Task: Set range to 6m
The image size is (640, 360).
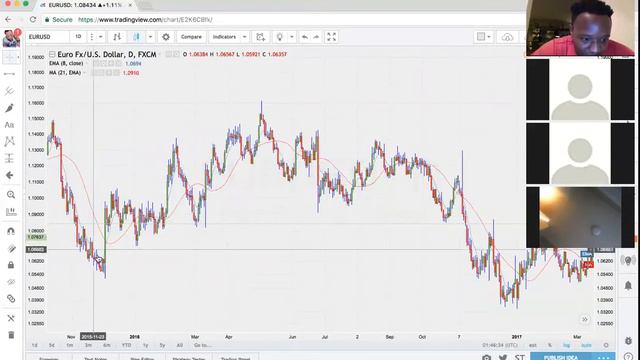Action: (107, 345)
